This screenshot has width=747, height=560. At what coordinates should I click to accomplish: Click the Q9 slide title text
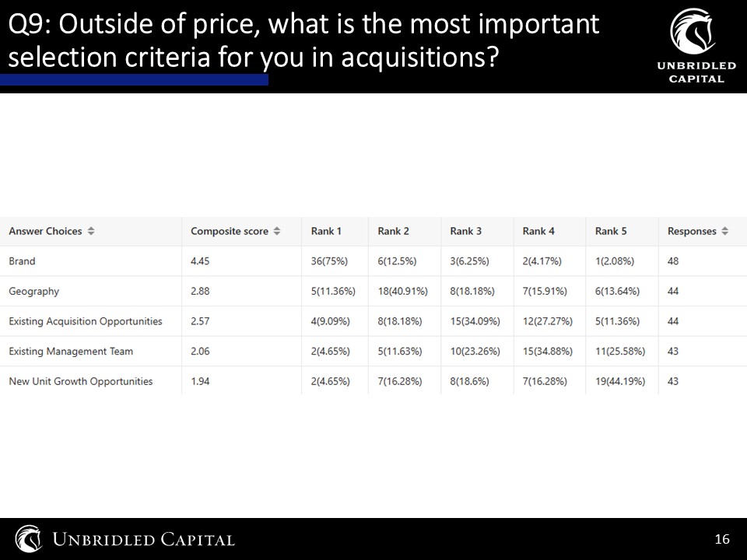coord(303,40)
